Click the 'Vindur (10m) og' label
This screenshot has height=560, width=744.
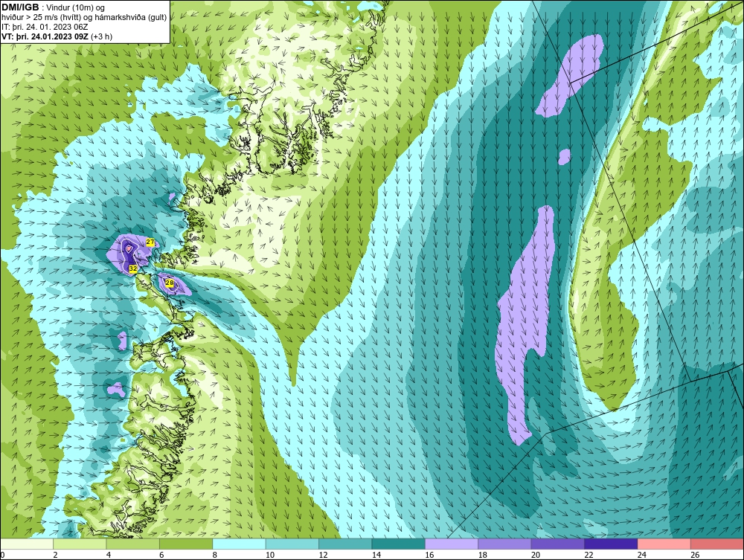[x=77, y=8]
